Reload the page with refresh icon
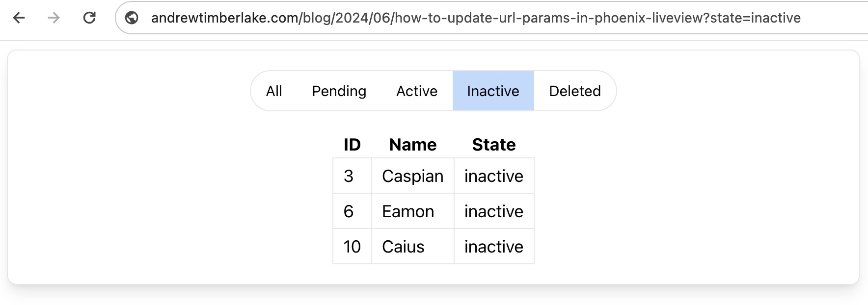 (x=89, y=18)
